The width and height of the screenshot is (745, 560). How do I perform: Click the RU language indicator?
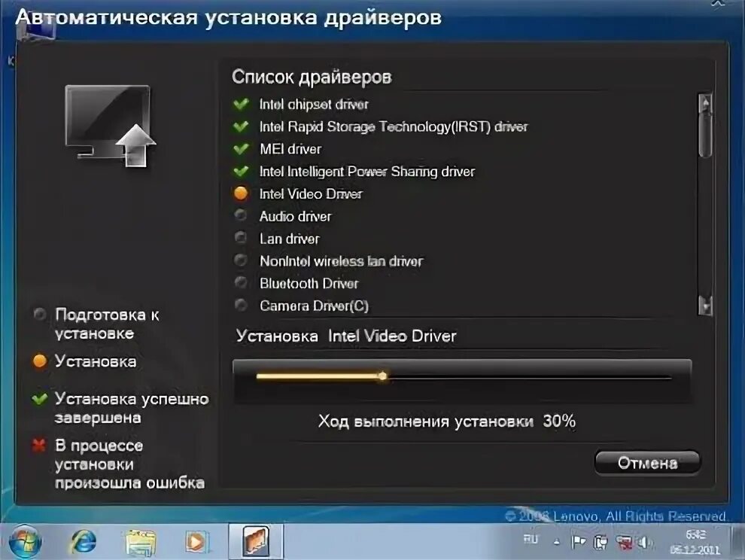[x=531, y=539]
